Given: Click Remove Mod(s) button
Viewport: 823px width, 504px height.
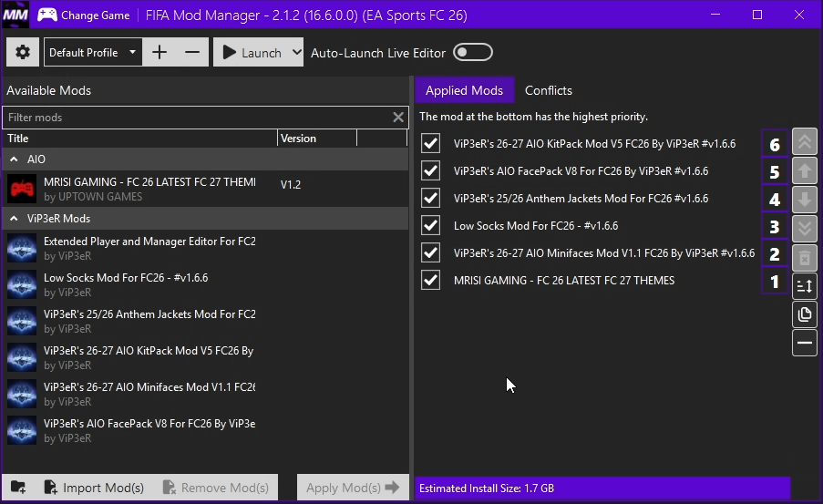Looking at the screenshot, I should [216, 488].
